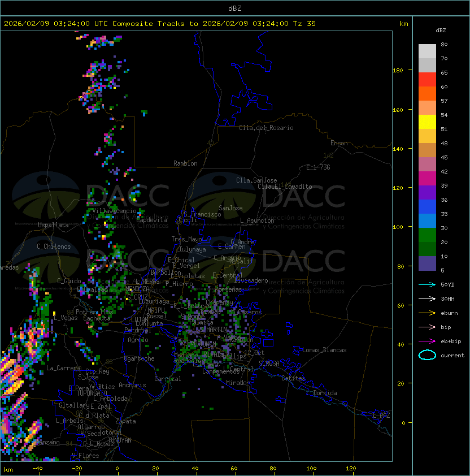Click the 'La_Carrera' map label
The width and height of the screenshot is (470, 476).
(x=64, y=368)
